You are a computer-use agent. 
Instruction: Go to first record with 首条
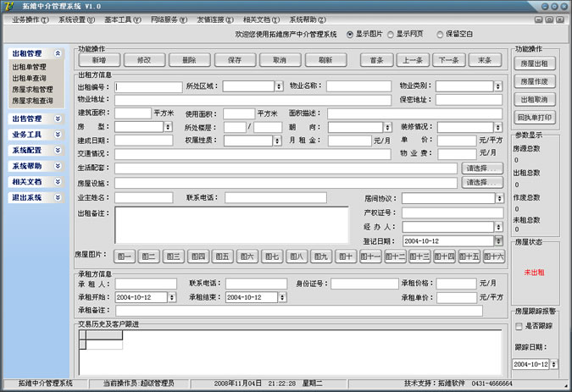[x=376, y=60]
